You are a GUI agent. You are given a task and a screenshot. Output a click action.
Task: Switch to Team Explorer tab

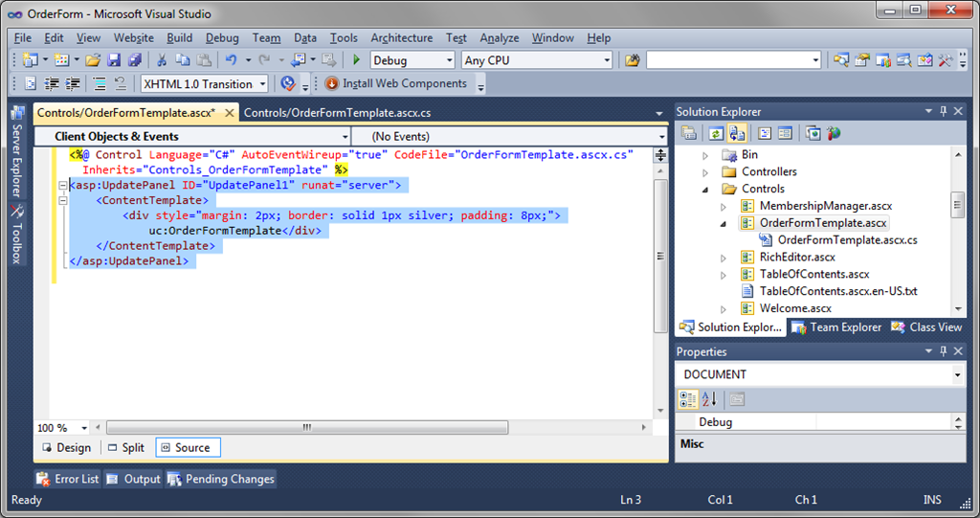click(836, 327)
